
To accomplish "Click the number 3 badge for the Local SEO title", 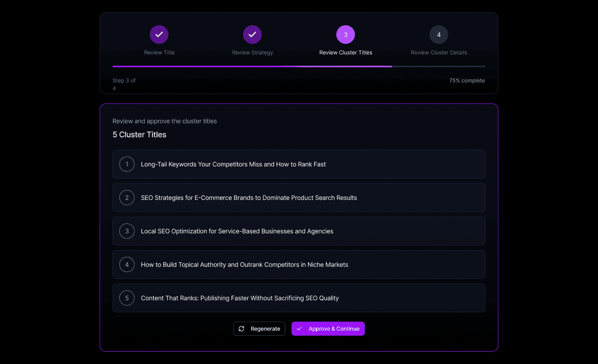I will point(127,231).
